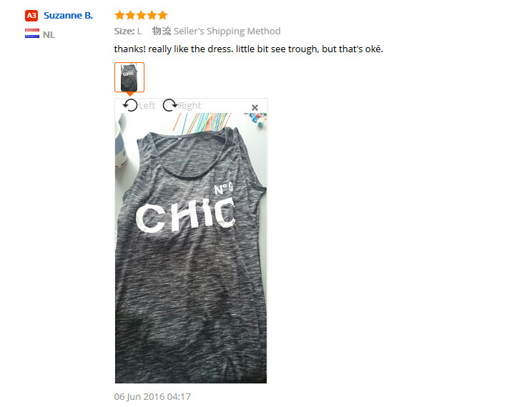The height and width of the screenshot is (407, 532).
Task: Open Suzanne B.'s profile link
Action: click(68, 16)
